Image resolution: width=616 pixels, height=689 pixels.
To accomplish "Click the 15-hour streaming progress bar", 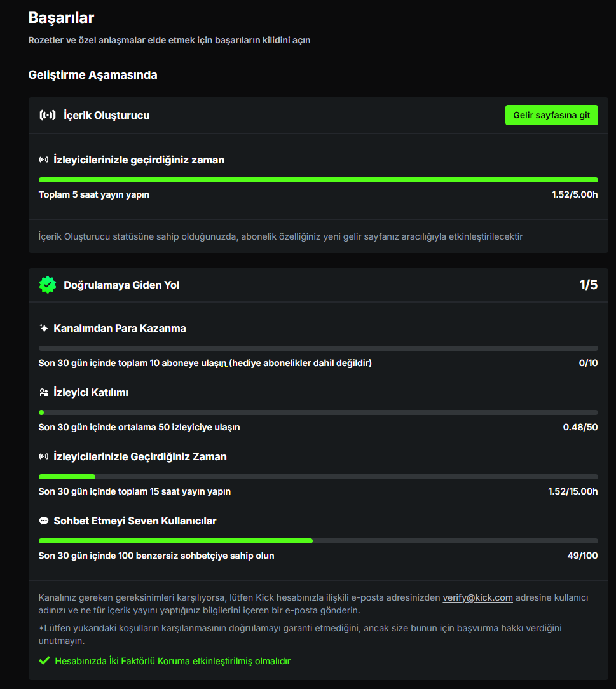I will tap(318, 477).
